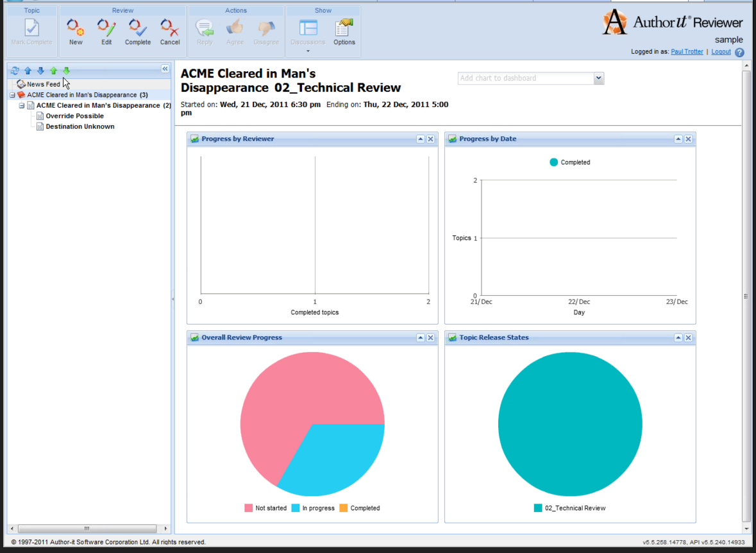The image size is (756, 553).
Task: Click the tree panel horizontal scrollbar thumb
Action: [87, 529]
